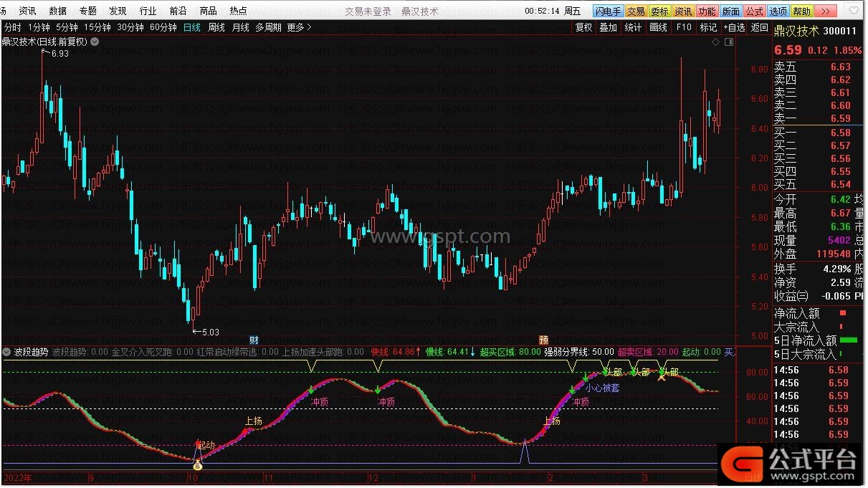
Task: Click the 卖一 ask price 6.59
Action: [840, 118]
